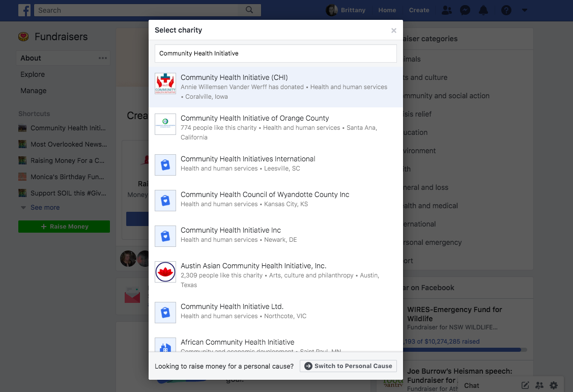Image resolution: width=573 pixels, height=392 pixels.
Task: Click the green Raise Money button
Action: (64, 227)
